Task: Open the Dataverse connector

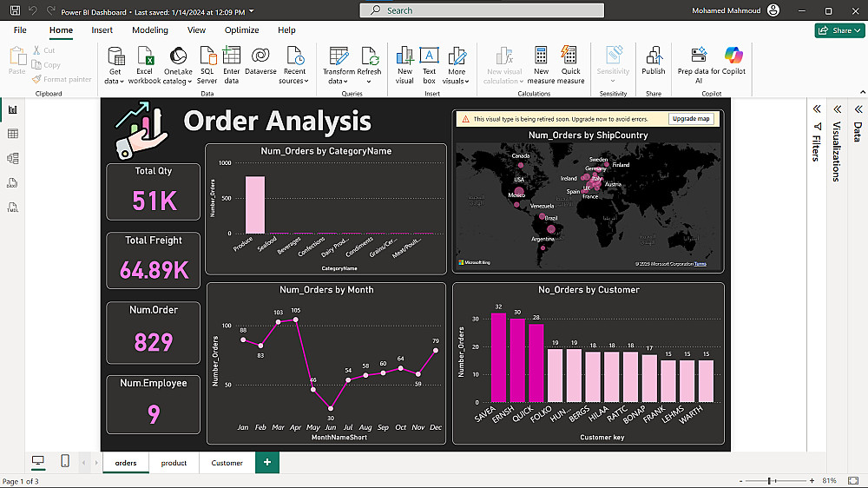Action: point(260,61)
